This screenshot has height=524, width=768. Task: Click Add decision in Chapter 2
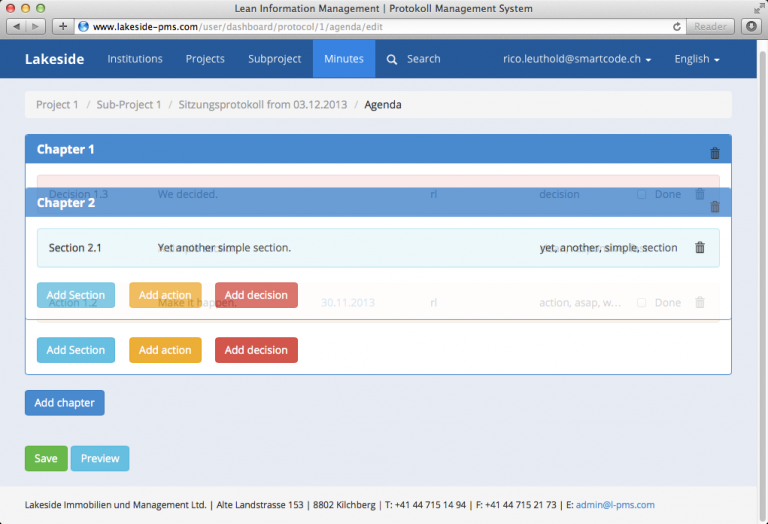tap(256, 295)
